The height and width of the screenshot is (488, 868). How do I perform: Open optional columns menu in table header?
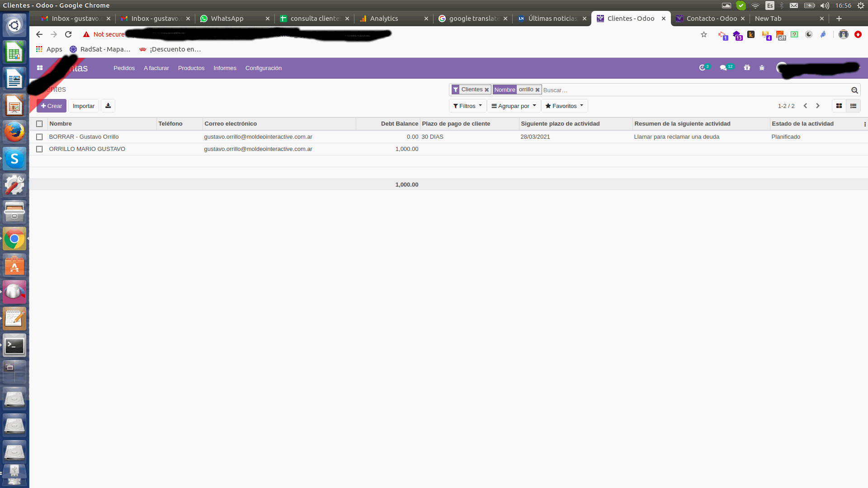pos(865,124)
